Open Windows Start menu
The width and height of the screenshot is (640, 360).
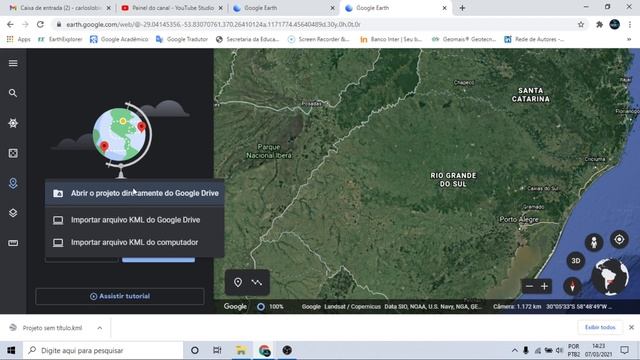point(11,350)
